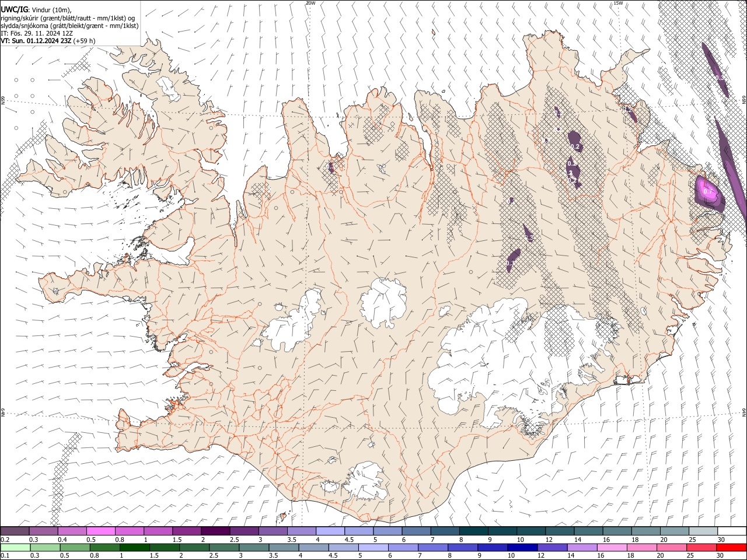The image size is (747, 560).
Task: Click the '30' label under the upper legend
Action: tap(721, 539)
